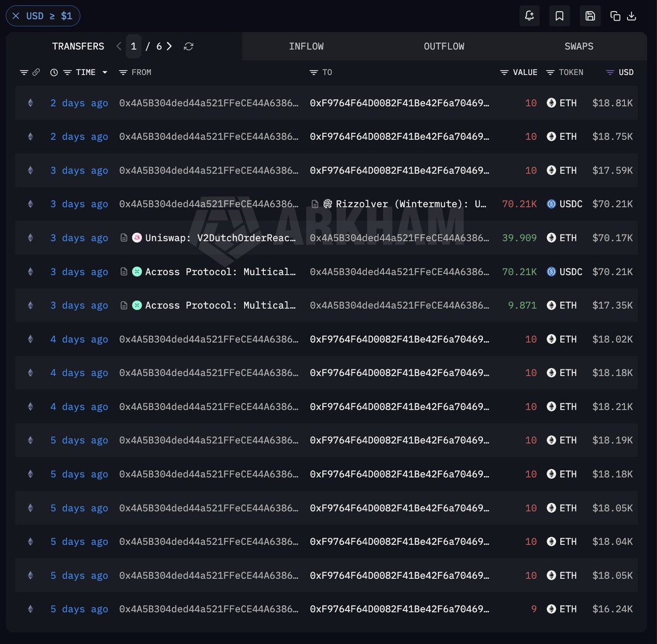Open sender address in $18.75K row
Image resolution: width=657 pixels, height=644 pixels.
click(x=209, y=137)
